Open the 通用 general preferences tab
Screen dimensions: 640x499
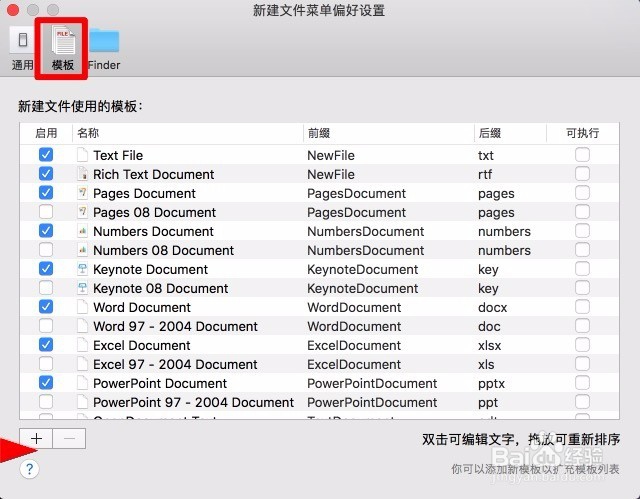tap(22, 48)
